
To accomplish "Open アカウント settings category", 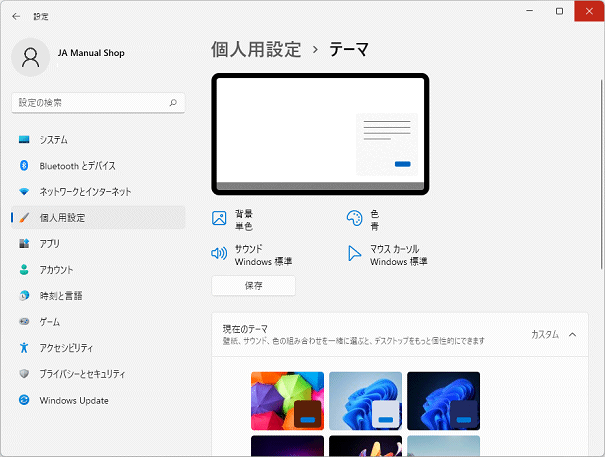I will pyautogui.click(x=98, y=269).
